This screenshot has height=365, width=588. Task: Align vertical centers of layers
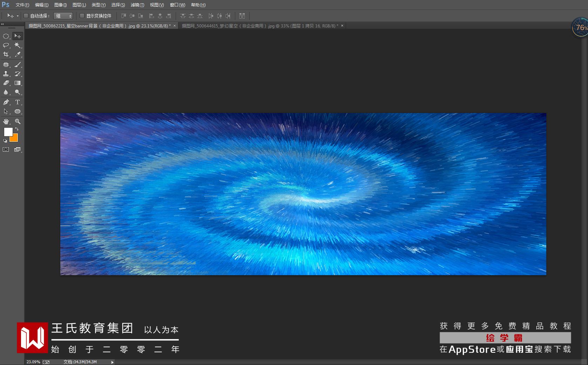pyautogui.click(x=132, y=16)
